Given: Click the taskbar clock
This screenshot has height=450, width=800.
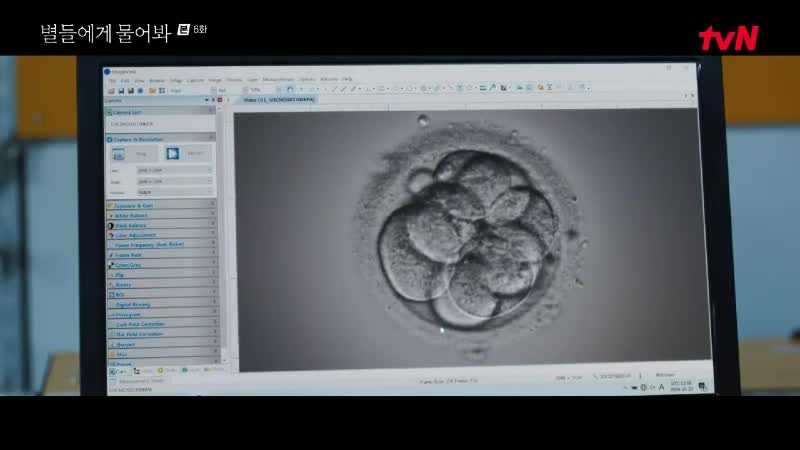Looking at the screenshot, I should [x=682, y=386].
